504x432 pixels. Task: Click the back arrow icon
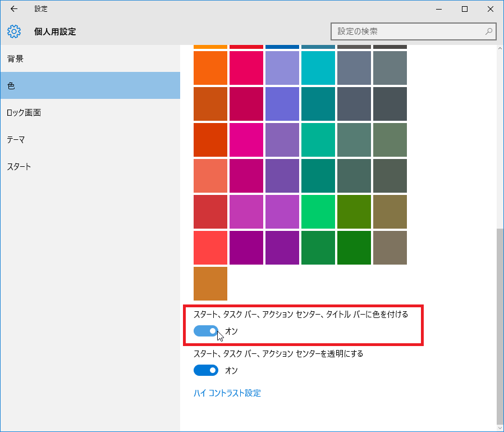[14, 9]
